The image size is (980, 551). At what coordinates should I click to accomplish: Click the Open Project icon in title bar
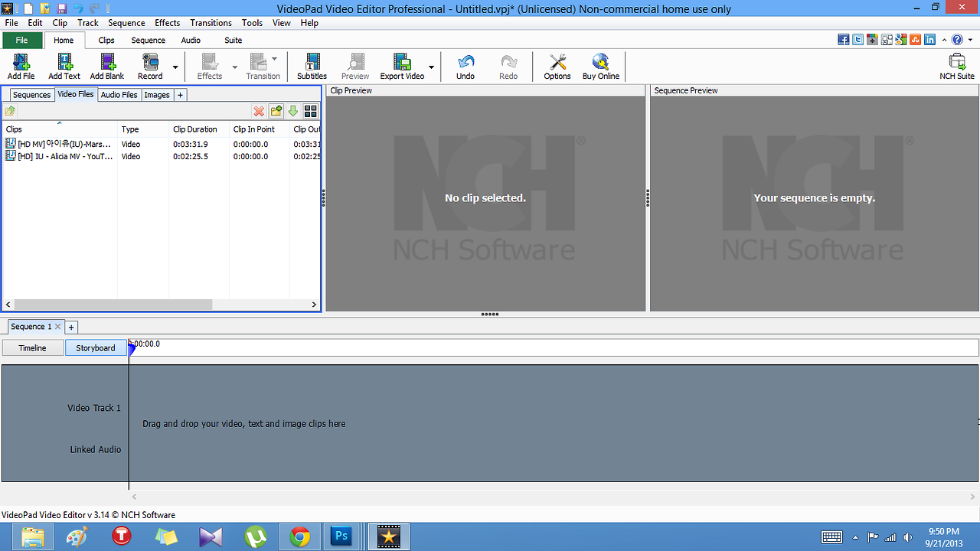point(44,8)
